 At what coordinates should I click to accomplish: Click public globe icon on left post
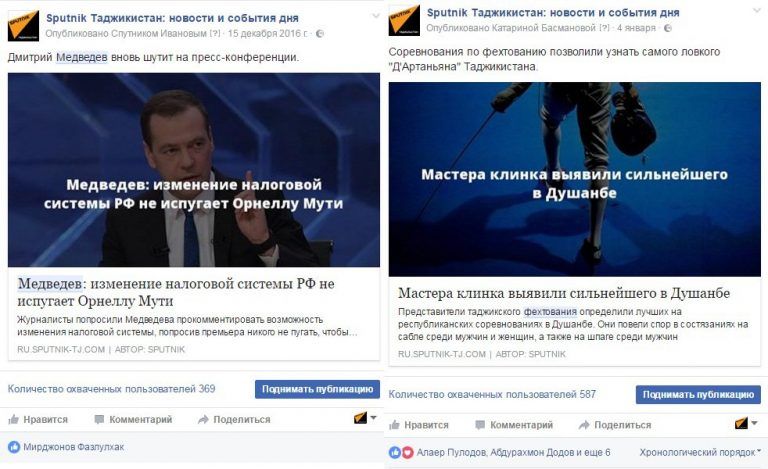tap(320, 34)
